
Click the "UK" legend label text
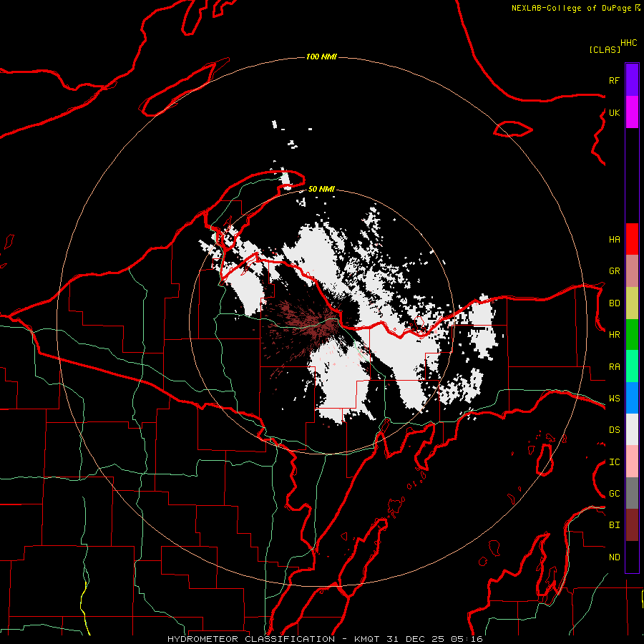pyautogui.click(x=614, y=112)
